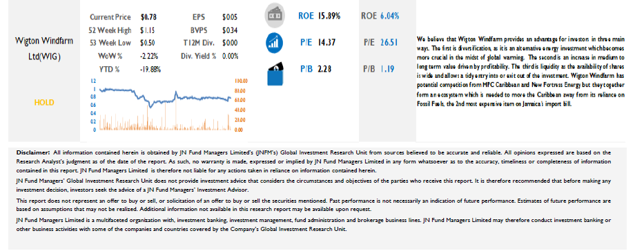
Task: Click the EPS value $0.05
Action: click(x=230, y=17)
